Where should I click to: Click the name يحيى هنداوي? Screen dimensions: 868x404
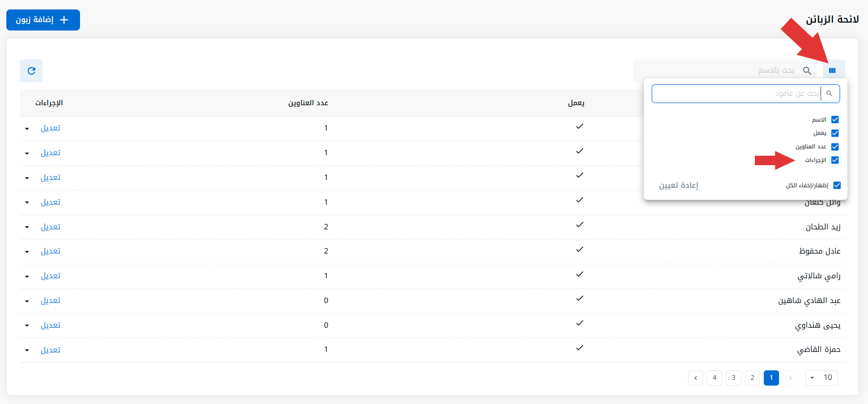click(x=817, y=325)
